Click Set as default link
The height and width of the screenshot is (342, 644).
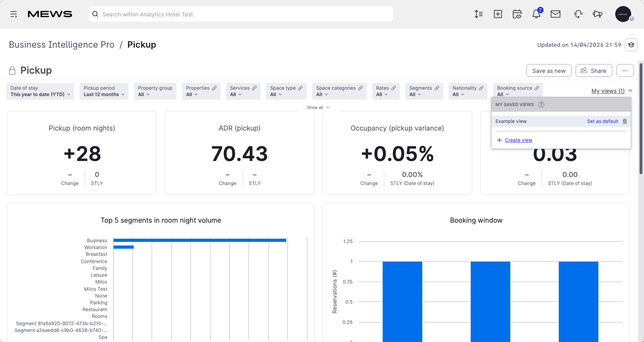[602, 121]
